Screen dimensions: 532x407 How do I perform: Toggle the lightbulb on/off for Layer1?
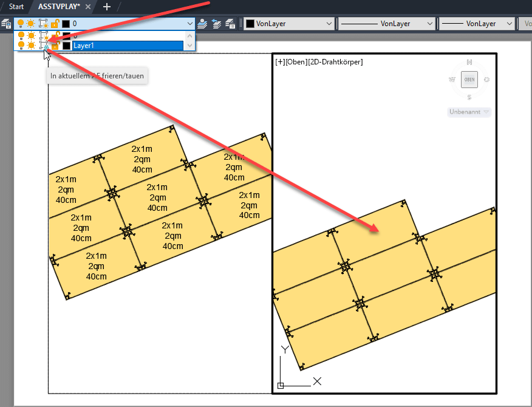21,45
